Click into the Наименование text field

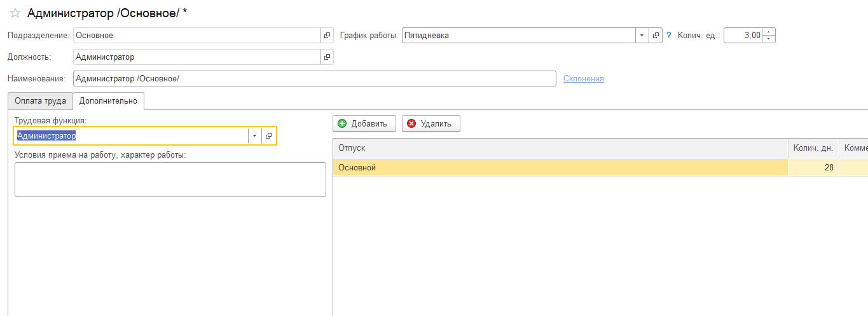click(315, 78)
